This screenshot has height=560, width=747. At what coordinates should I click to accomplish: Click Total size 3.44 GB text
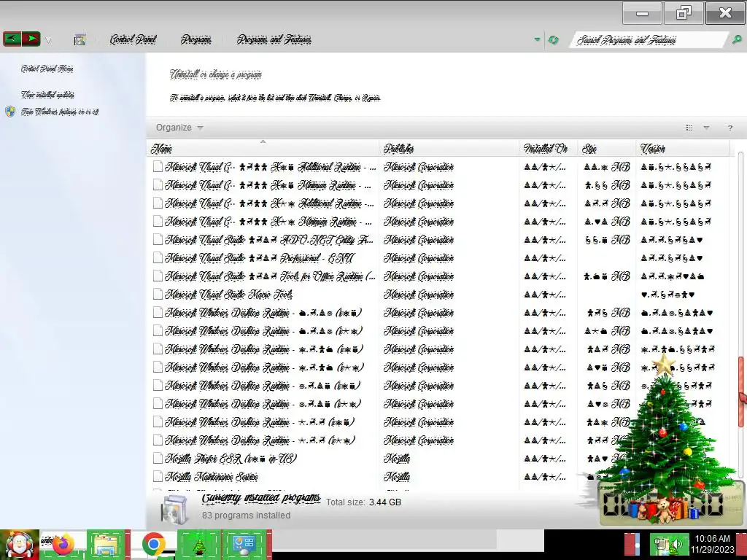363,502
